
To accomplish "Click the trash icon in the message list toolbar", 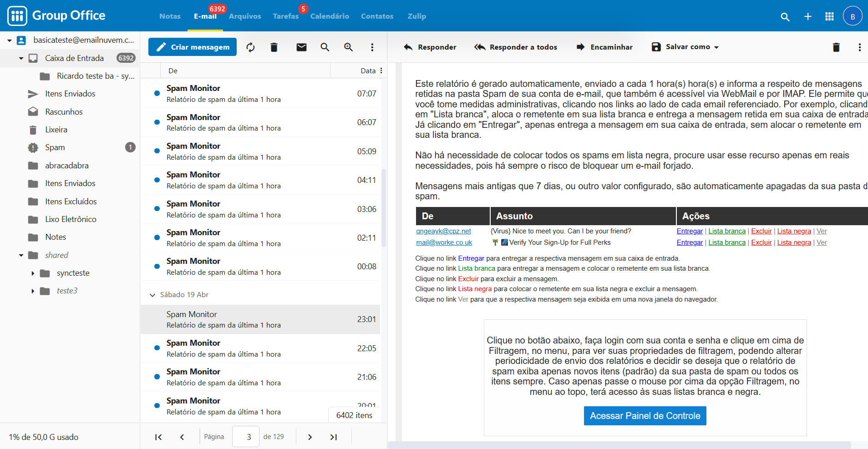I will 274,47.
